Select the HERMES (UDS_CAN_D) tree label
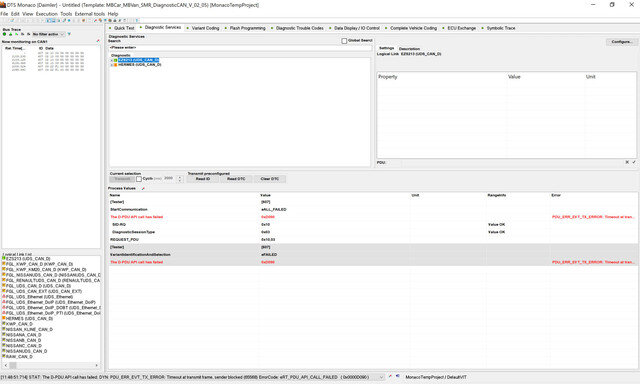 click(140, 65)
